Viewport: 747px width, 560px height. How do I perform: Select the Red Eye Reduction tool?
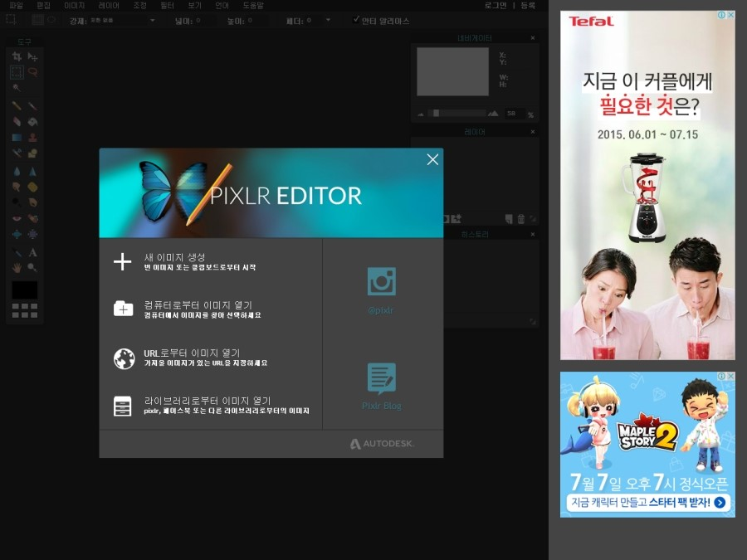(17, 218)
